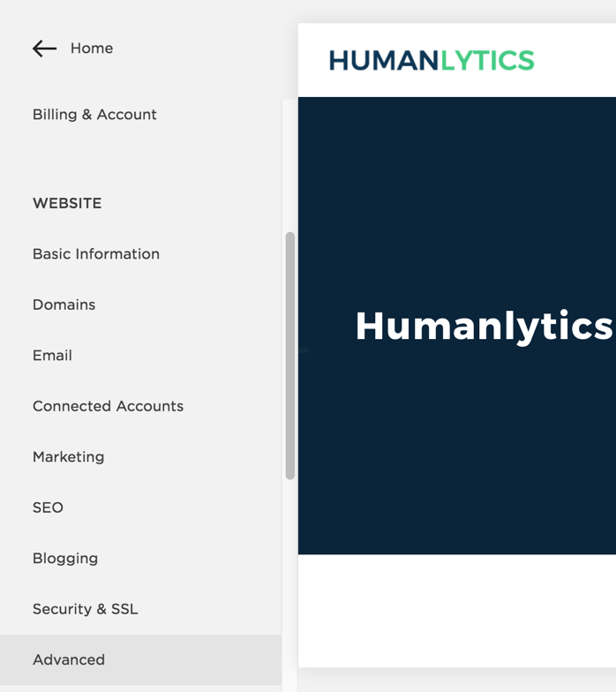616x692 pixels.
Task: Click the back arrow icon beside Home
Action: [x=44, y=49]
